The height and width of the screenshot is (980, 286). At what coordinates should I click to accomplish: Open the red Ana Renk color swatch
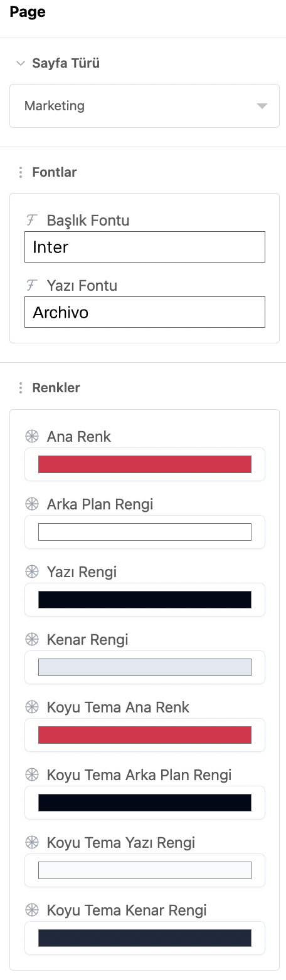[x=145, y=464]
